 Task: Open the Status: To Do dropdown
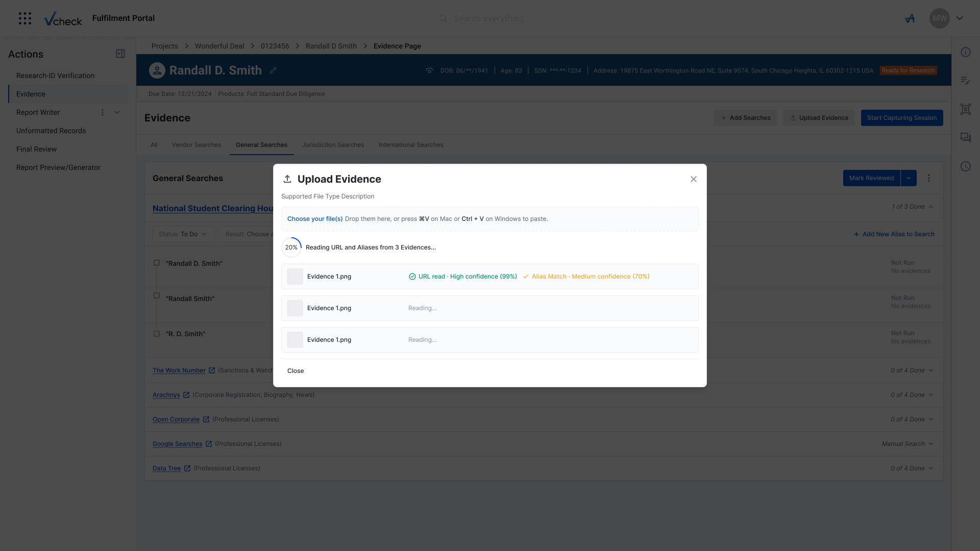[x=183, y=234]
